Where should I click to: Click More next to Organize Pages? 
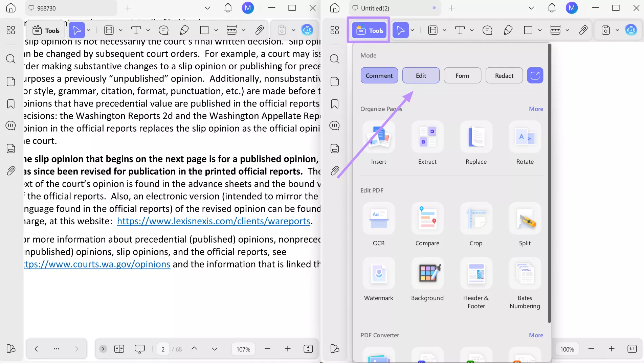click(x=536, y=109)
